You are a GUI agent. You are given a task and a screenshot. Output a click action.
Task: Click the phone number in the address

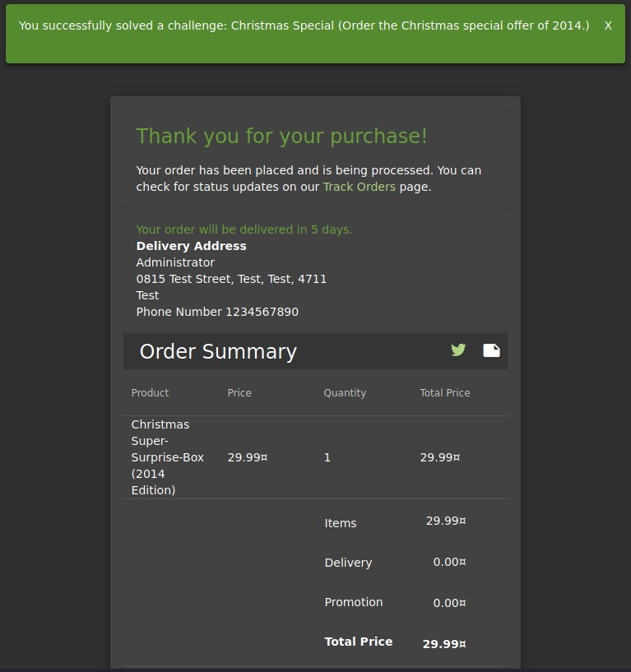pyautogui.click(x=217, y=312)
